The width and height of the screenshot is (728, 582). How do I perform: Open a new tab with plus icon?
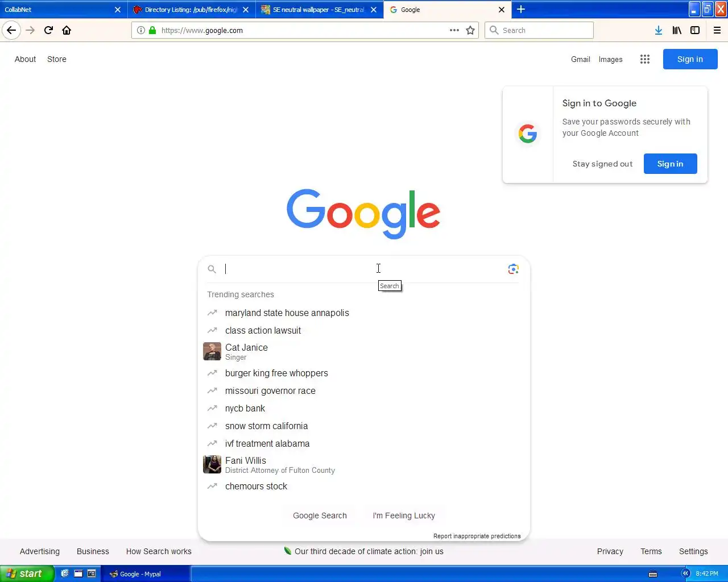point(521,9)
